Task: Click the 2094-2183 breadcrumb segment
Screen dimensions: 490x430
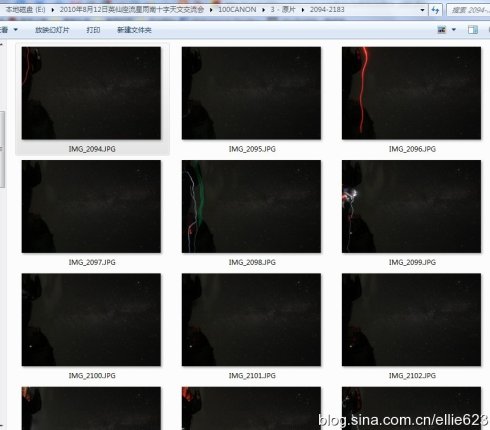Action: tap(327, 10)
